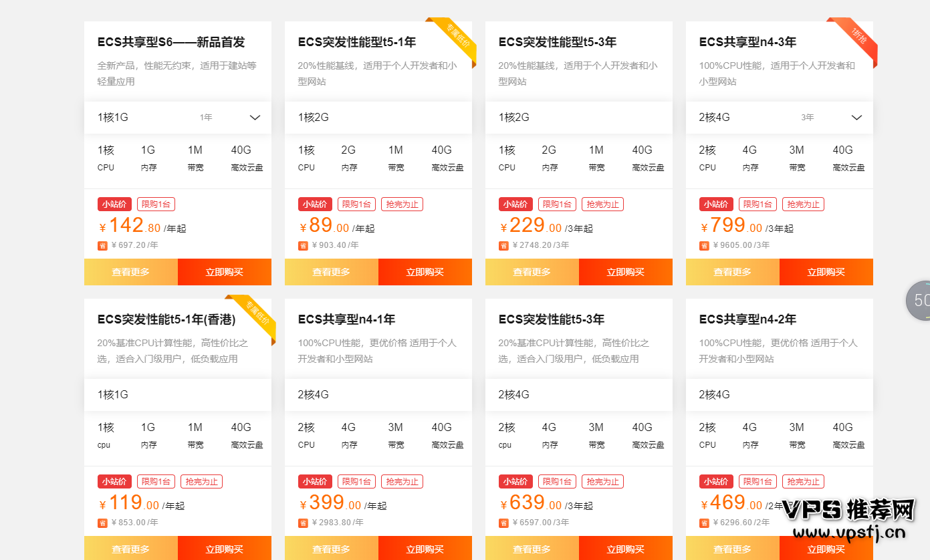Open 2核4G spec selector on ¥639 t5-3年 card
The image size is (930, 560).
(x=579, y=395)
